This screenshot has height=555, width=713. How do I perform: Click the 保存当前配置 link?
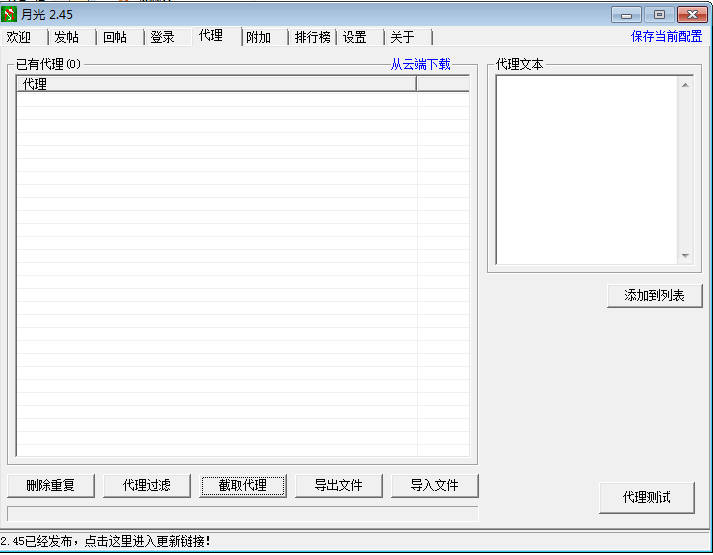[666, 37]
